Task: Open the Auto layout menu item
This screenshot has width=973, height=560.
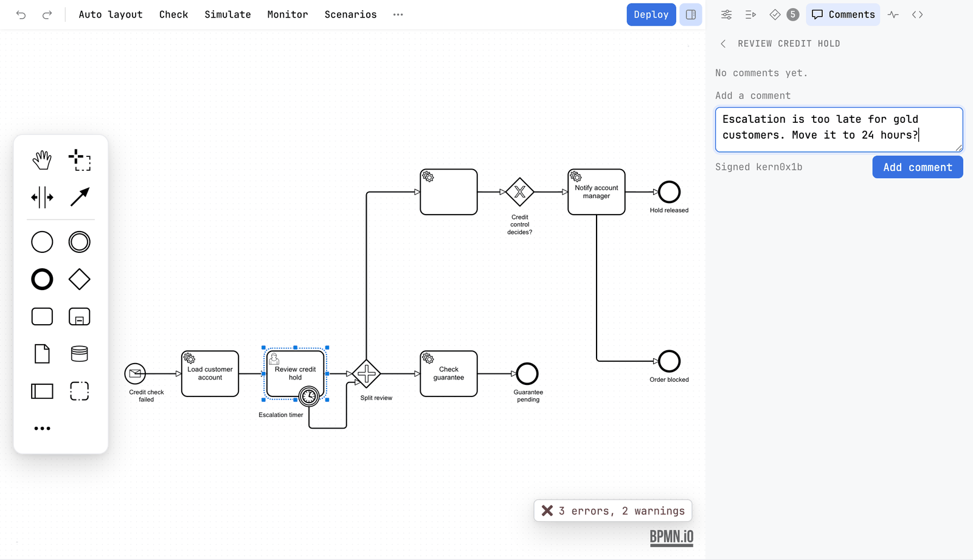Action: pos(111,15)
